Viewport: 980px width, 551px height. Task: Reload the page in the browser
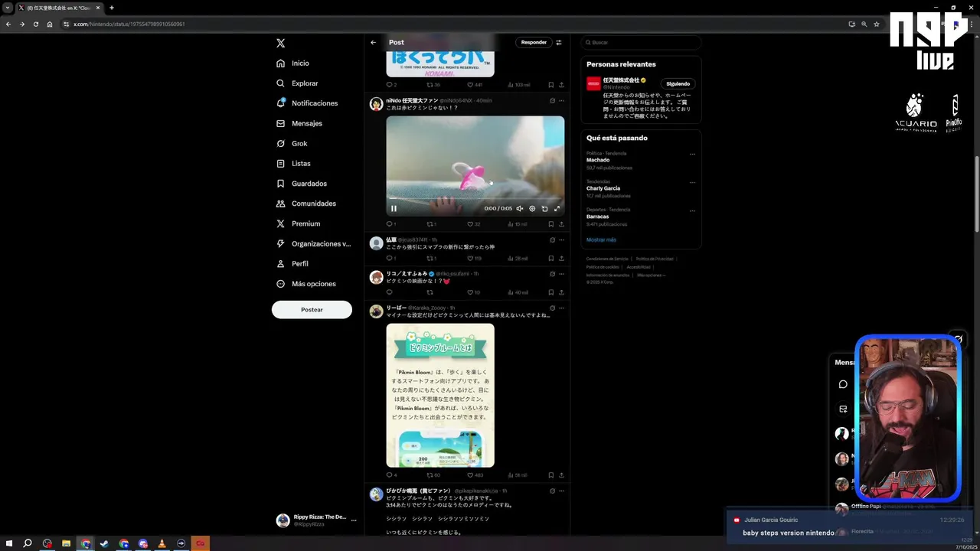tap(35, 24)
